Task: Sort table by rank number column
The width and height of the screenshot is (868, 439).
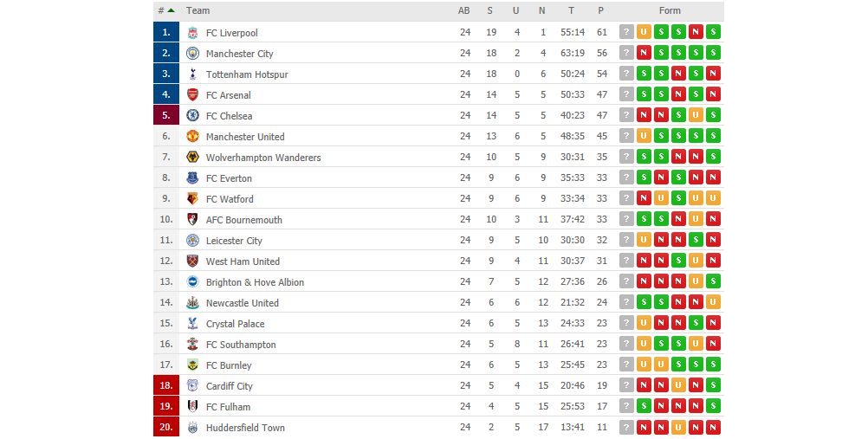Action: [166, 10]
